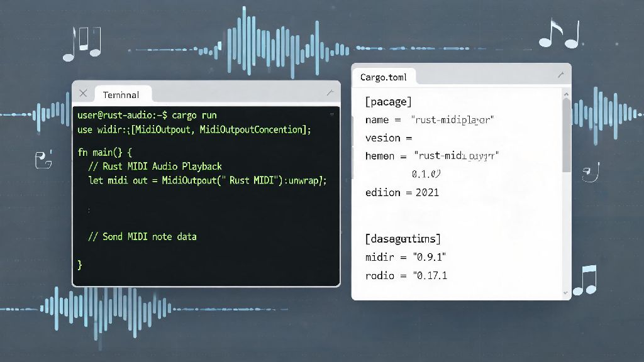Click the 'let midi out' code line
The height and width of the screenshot is (362, 644).
(208, 180)
